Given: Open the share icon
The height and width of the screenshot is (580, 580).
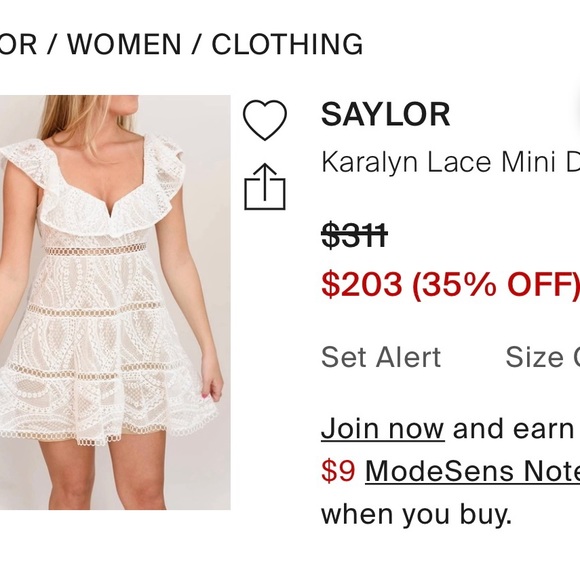Looking at the screenshot, I should coord(265,186).
